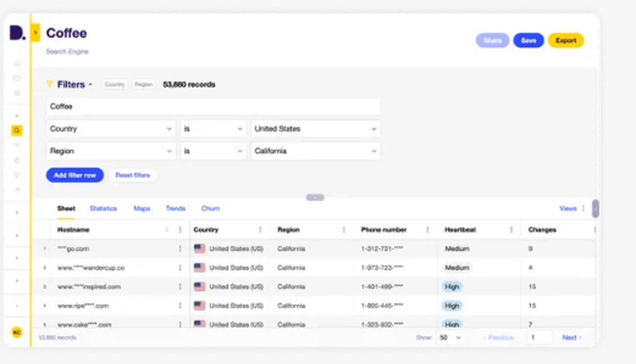Click Reset filters
The image size is (636, 364).
point(133,175)
